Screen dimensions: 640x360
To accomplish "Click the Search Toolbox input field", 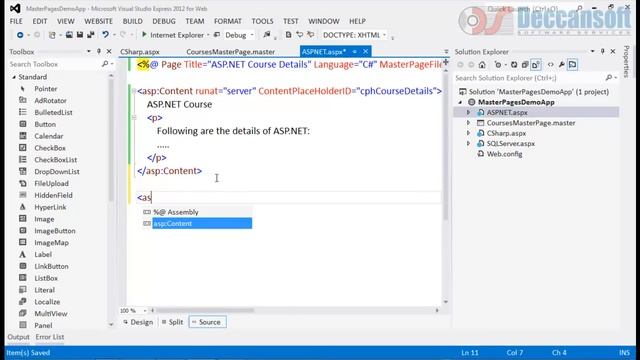I will [54, 64].
